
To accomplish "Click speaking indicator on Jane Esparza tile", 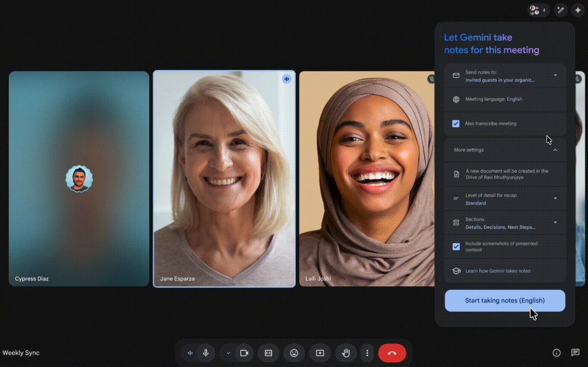I will (287, 79).
